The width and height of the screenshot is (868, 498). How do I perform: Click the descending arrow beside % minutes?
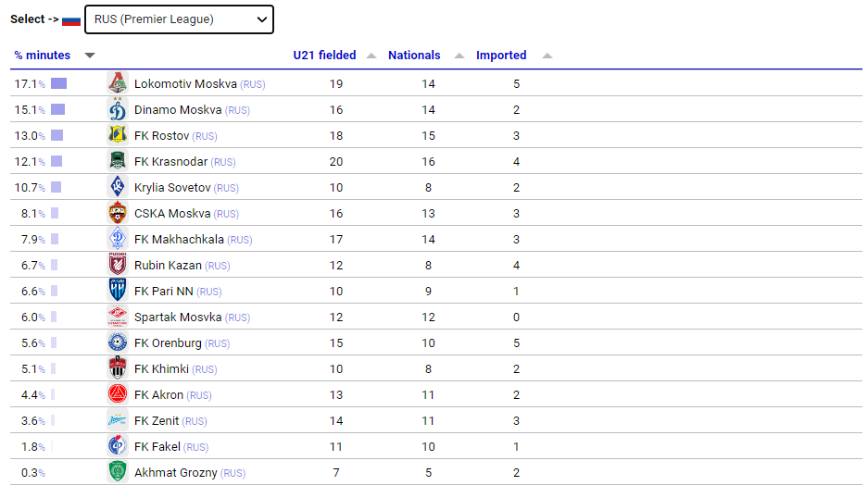[x=90, y=56]
